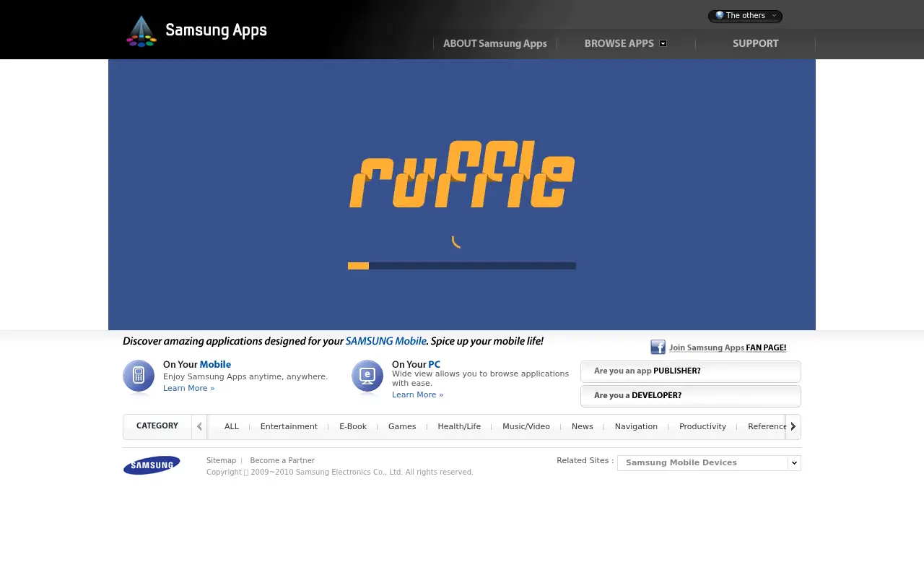Click Are you an app PUBLISHER button

pyautogui.click(x=691, y=371)
